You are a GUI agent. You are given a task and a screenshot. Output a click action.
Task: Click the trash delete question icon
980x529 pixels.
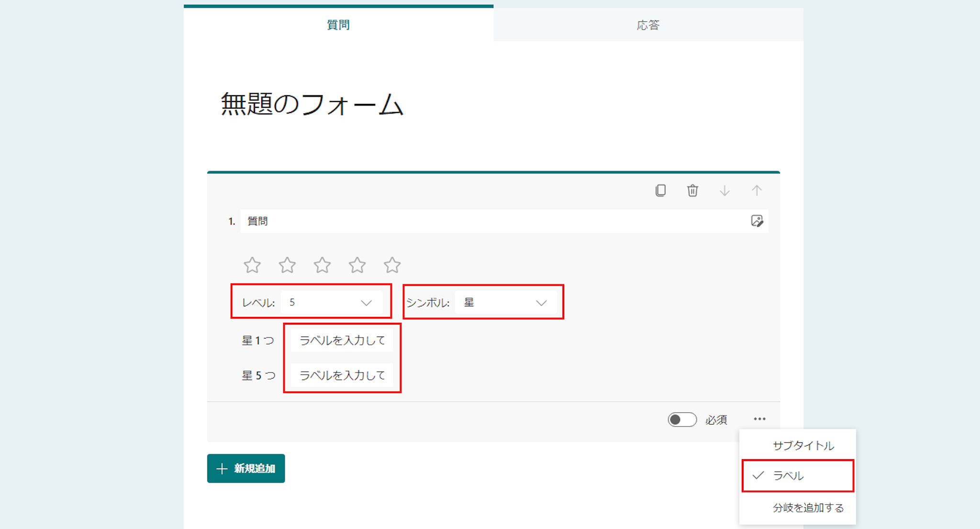[692, 191]
